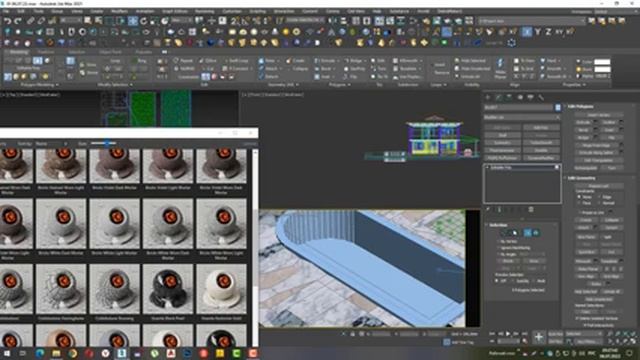This screenshot has width=640, height=360.
Task: Click the Mirror tool icon
Action: [334, 21]
